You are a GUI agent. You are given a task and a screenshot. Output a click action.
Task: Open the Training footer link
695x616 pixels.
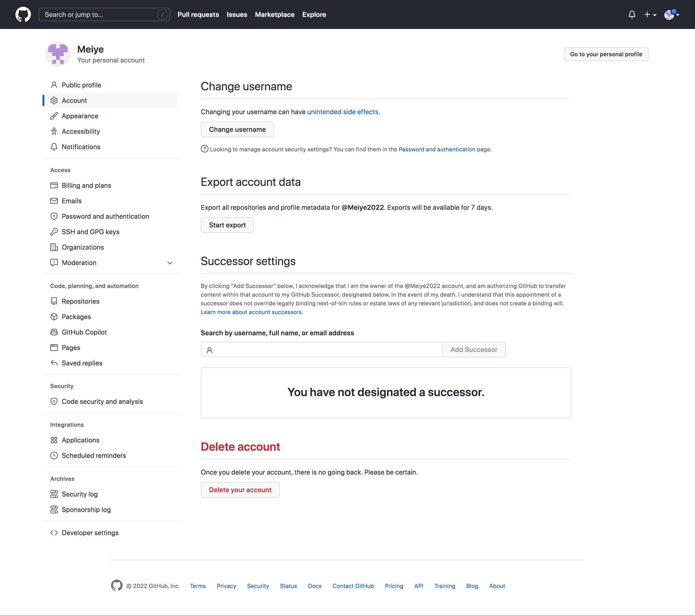(445, 586)
